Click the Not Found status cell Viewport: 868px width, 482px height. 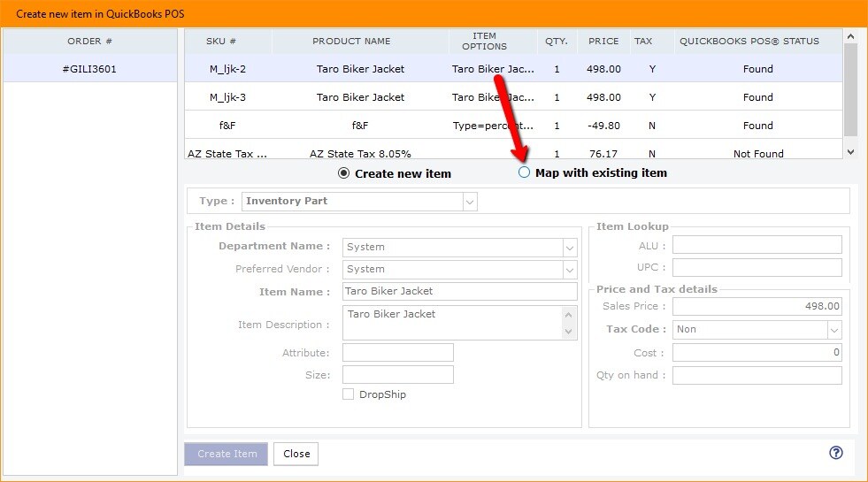coord(757,153)
